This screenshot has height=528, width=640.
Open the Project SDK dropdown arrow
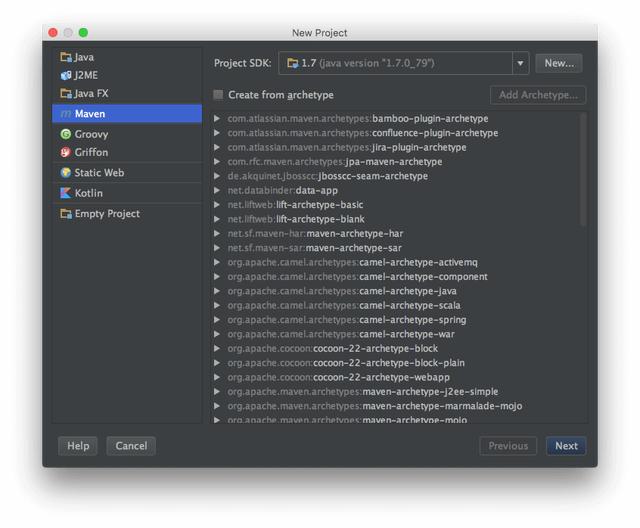520,63
